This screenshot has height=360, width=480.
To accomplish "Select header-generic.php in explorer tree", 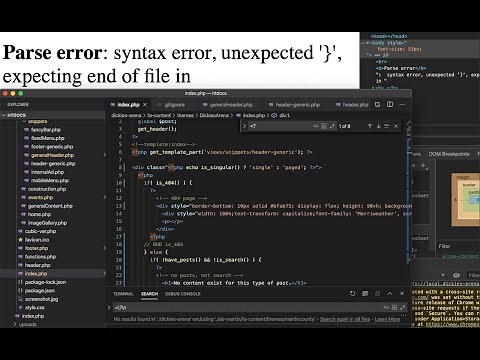I will click(x=53, y=164).
